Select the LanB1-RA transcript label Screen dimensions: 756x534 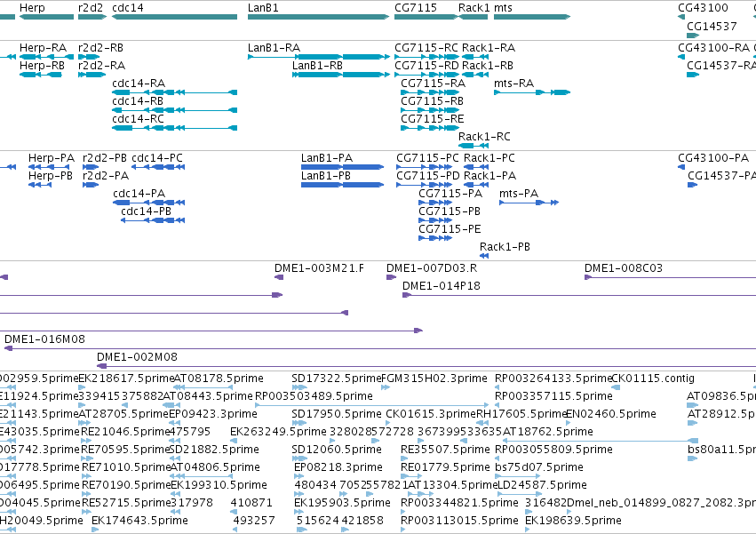[x=274, y=48]
